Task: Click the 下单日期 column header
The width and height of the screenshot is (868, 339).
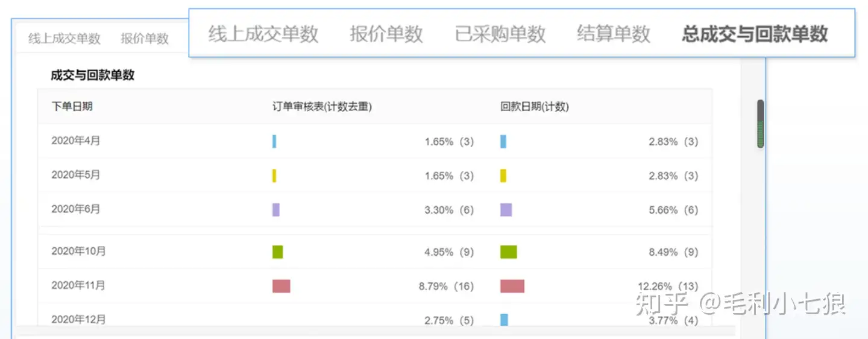Action: 72,107
